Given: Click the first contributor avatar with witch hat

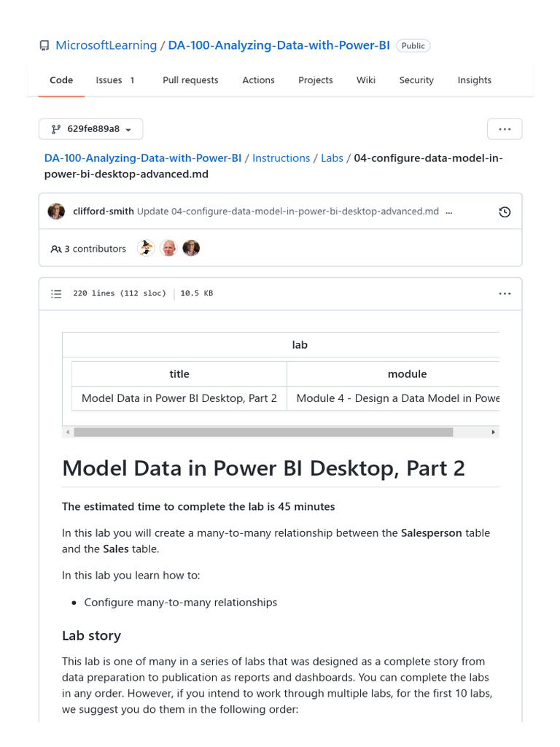Looking at the screenshot, I should (x=146, y=248).
